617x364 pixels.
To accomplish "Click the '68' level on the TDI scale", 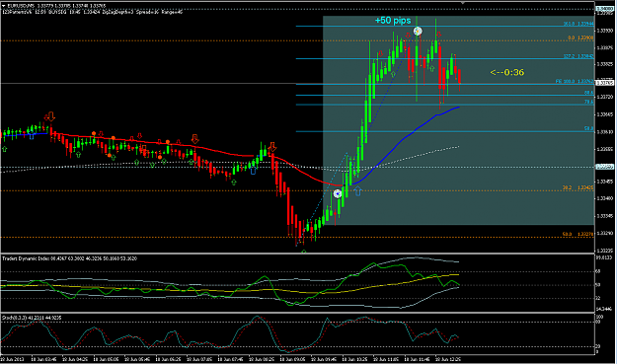I will (597, 271).
